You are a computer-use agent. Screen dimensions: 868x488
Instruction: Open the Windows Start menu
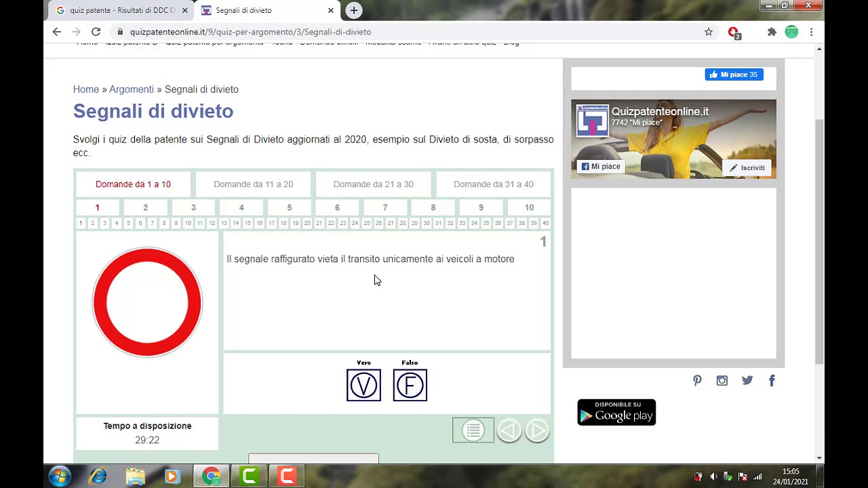click(x=60, y=476)
